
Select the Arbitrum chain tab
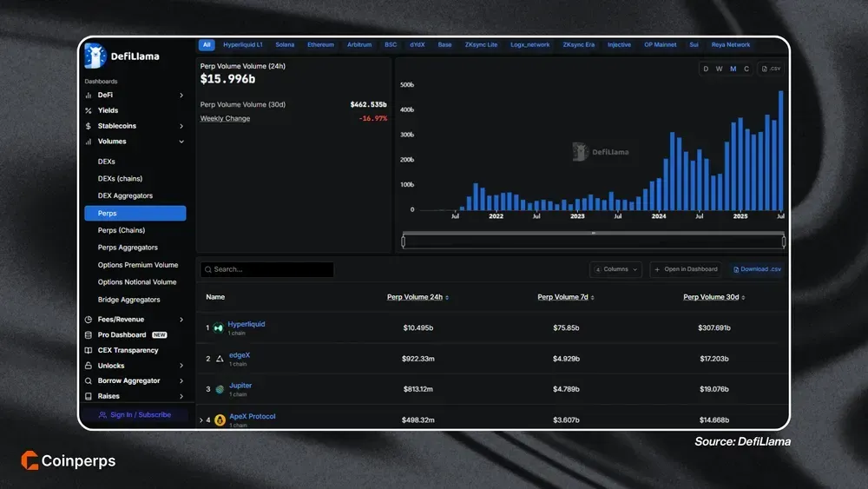click(x=359, y=45)
